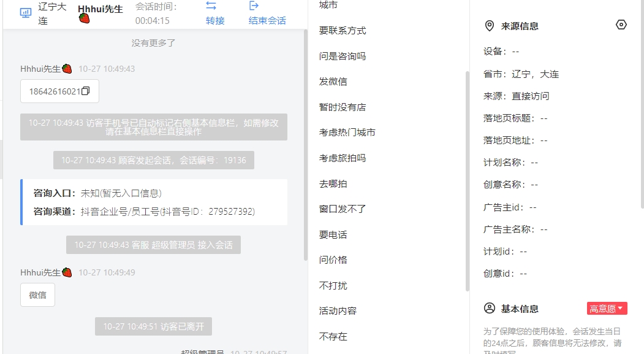Select the quick reply 问是咨询吗

342,56
